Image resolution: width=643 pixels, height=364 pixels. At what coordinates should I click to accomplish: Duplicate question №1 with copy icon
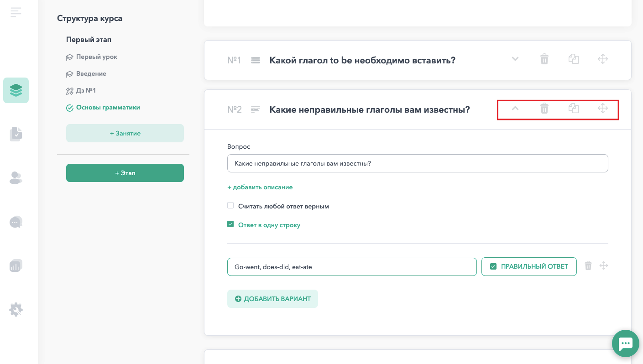point(574,59)
